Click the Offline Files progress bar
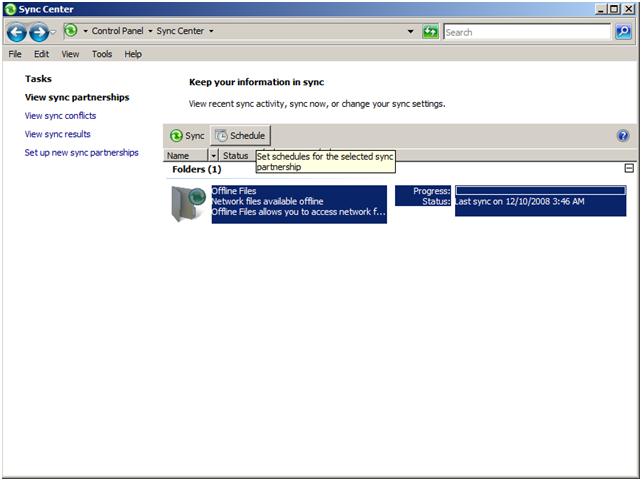Screen dimensions: 642x481 click(x=540, y=190)
